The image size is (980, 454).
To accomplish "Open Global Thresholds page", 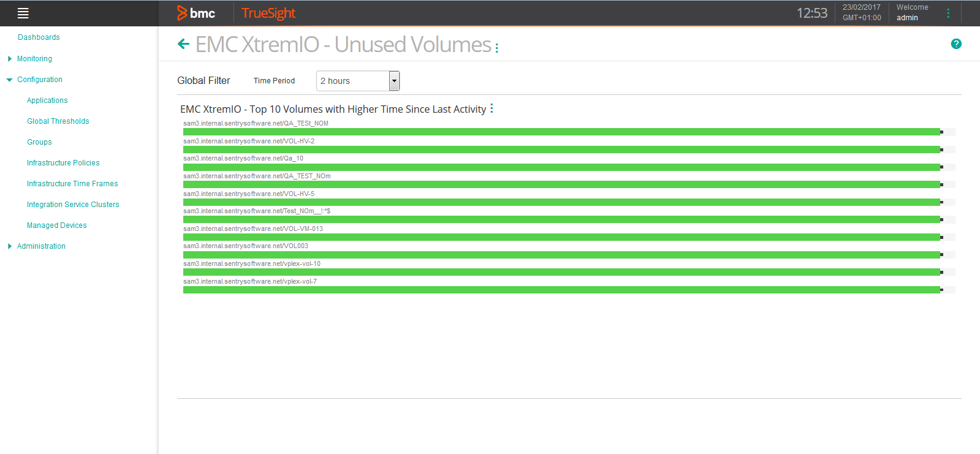I will [58, 121].
